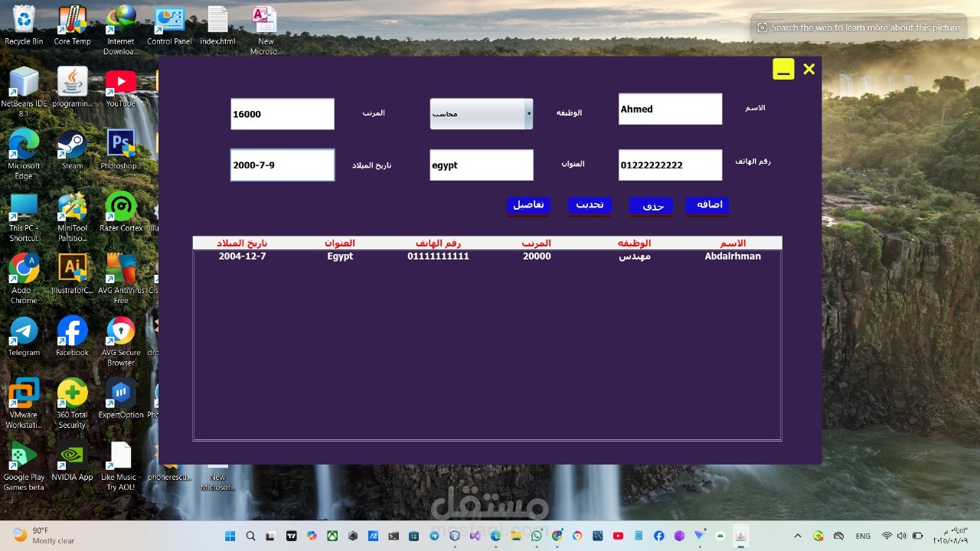
Task: Click the name field containing Ahmed
Action: tap(670, 109)
